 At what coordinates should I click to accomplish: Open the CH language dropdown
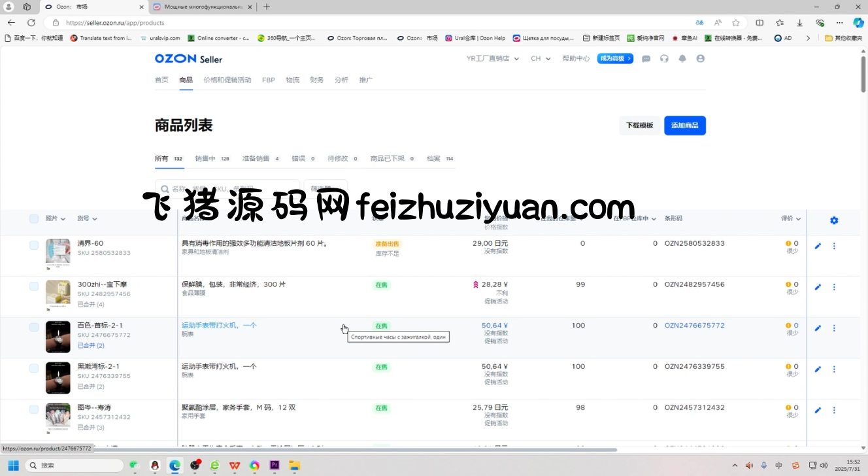[540, 59]
